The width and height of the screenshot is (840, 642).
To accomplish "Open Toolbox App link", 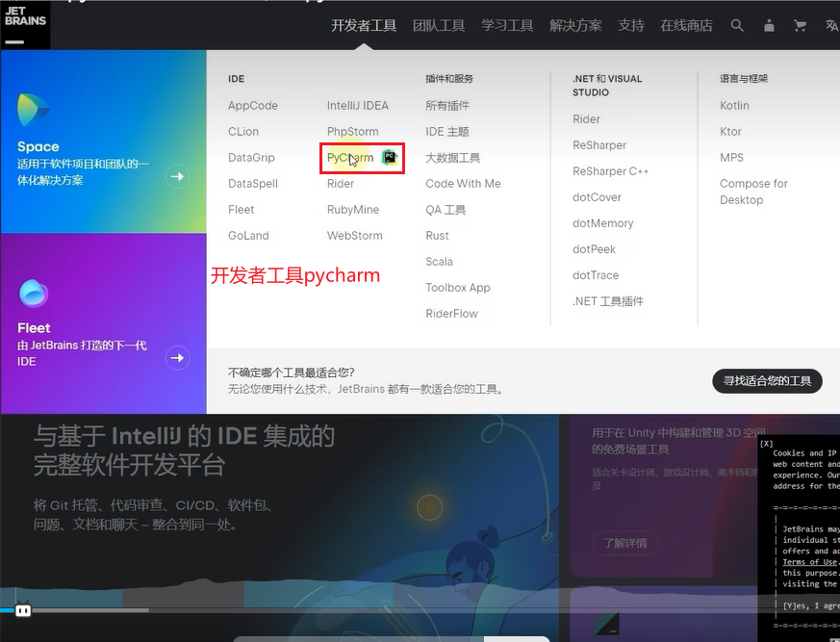I will (458, 288).
